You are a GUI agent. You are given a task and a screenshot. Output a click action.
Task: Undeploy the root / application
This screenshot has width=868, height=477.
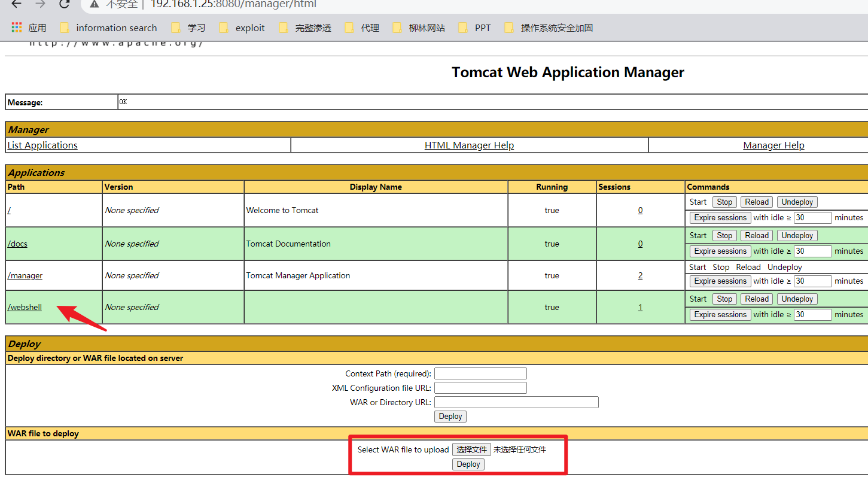pyautogui.click(x=797, y=202)
